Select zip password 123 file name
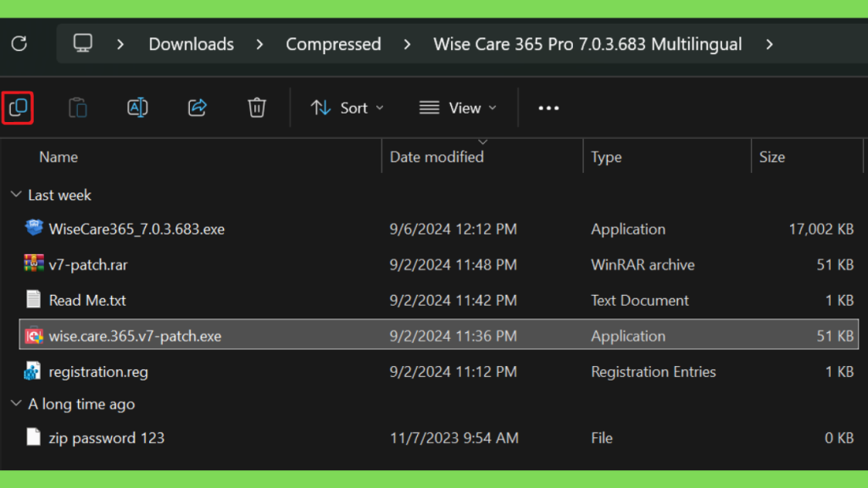 tap(106, 438)
